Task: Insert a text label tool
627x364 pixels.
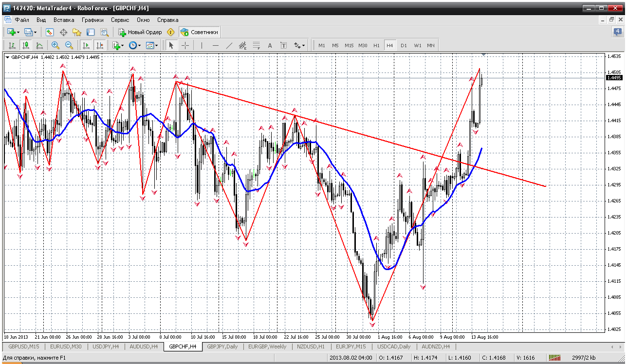Action: 284,45
